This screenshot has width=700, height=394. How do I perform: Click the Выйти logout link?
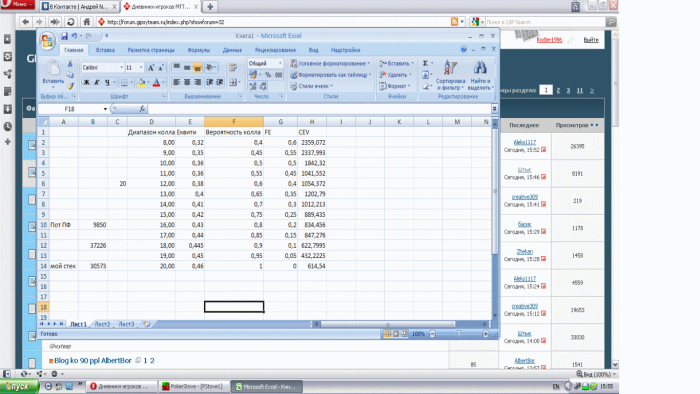(591, 40)
